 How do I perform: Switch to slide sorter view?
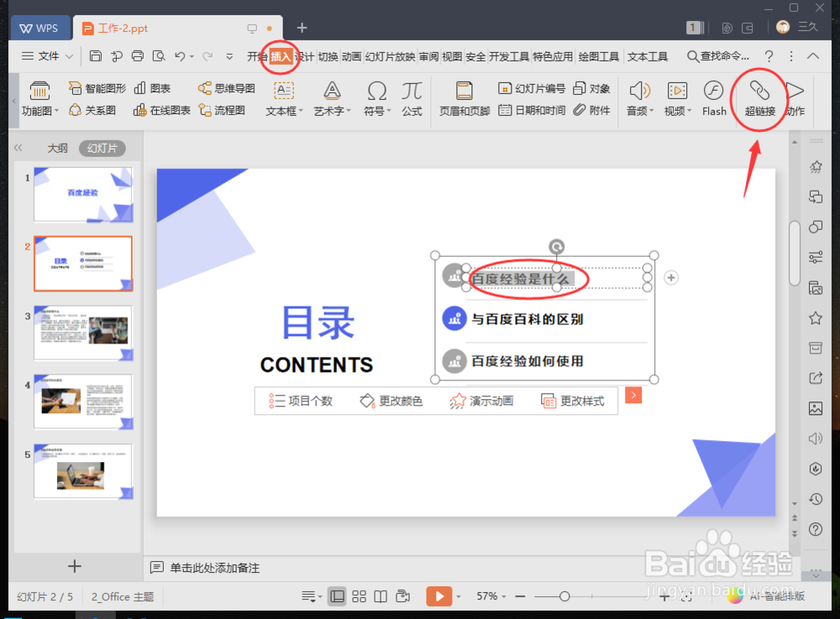click(359, 596)
